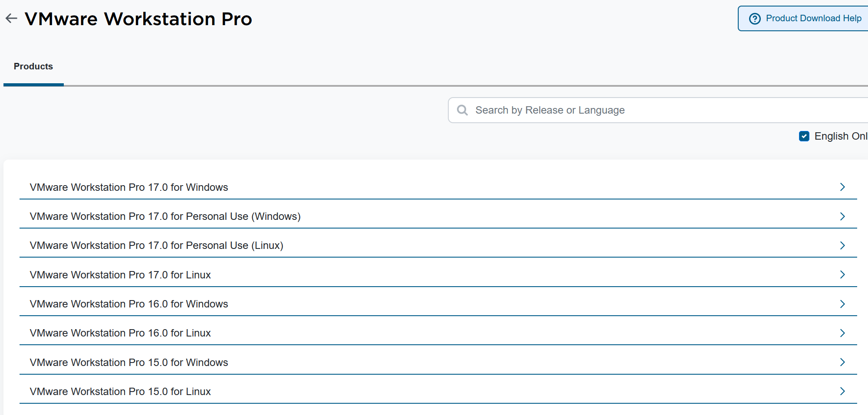Select 'VMware Workstation Pro 16.0 for Windows' text
868x415 pixels.
click(129, 304)
